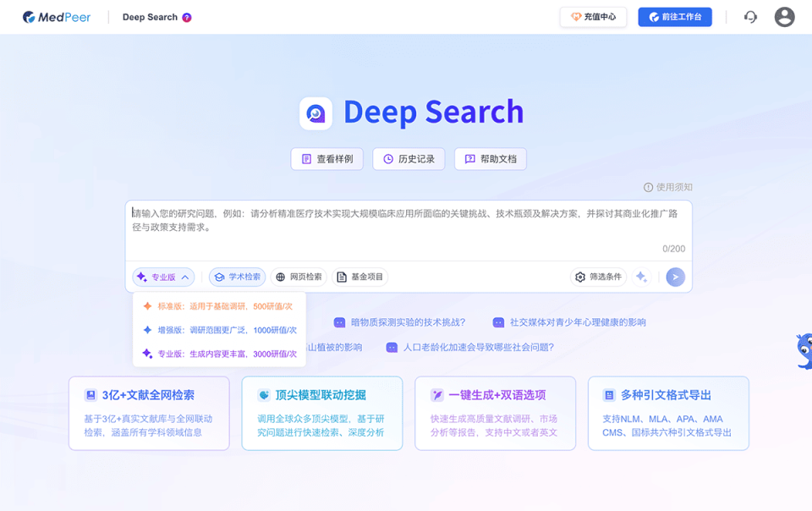Open 帮助文档 help documentation
The width and height of the screenshot is (812, 511).
point(491,158)
